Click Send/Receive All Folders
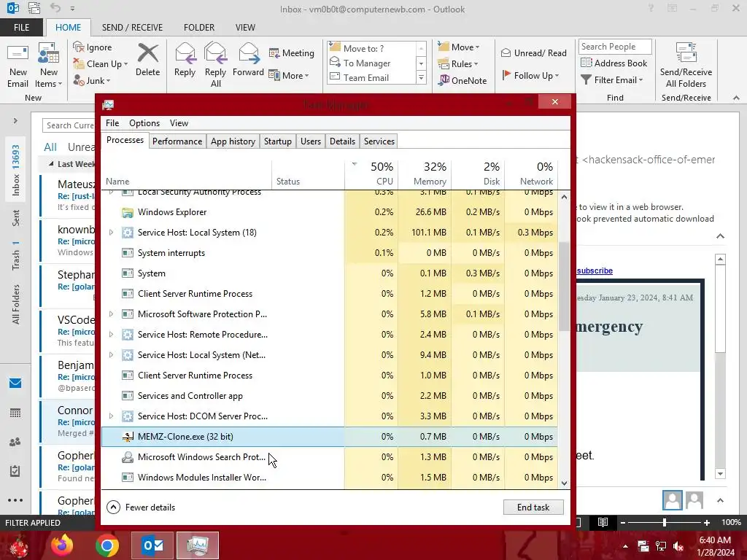Screen dimensions: 747x560 [x=686, y=65]
